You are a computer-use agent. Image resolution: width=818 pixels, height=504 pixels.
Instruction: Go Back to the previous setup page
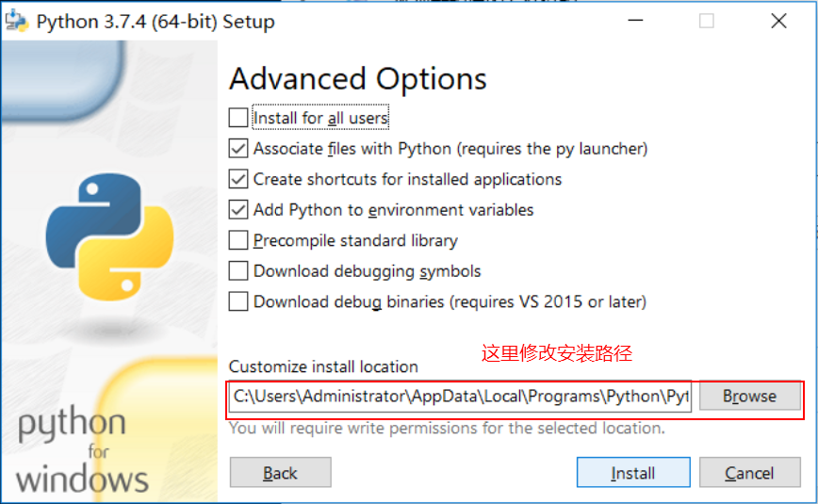[280, 473]
